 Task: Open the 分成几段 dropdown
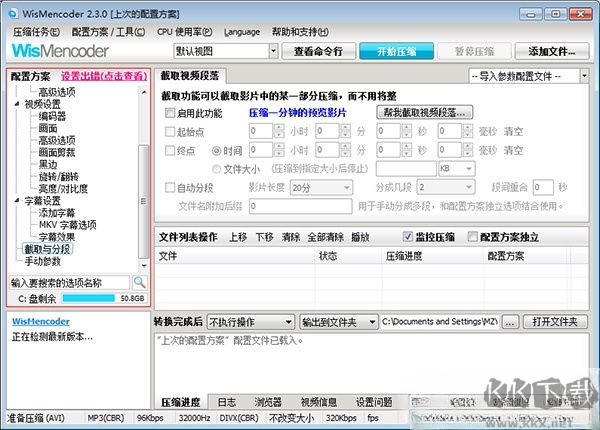pos(446,187)
